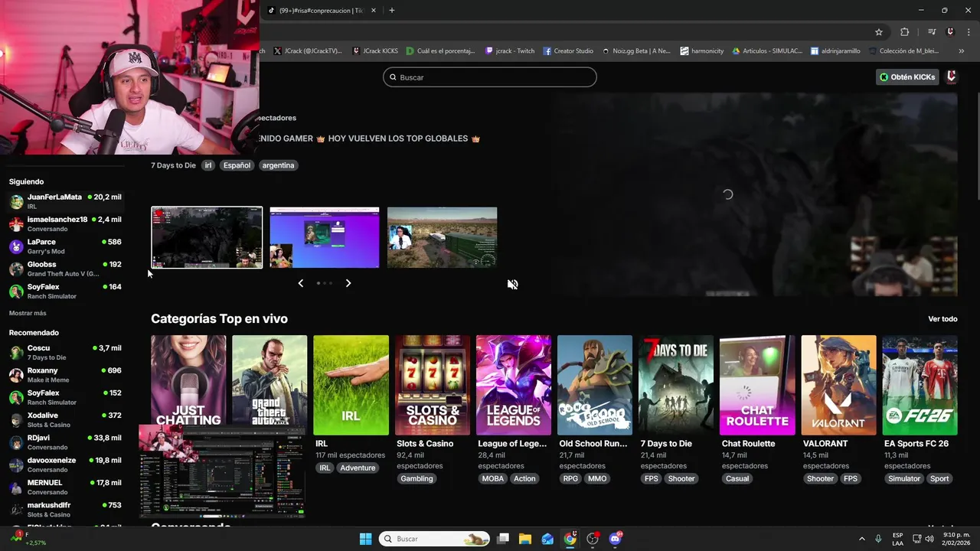
Task: Open the Colección de M_blei... bookmark
Action: [x=904, y=51]
